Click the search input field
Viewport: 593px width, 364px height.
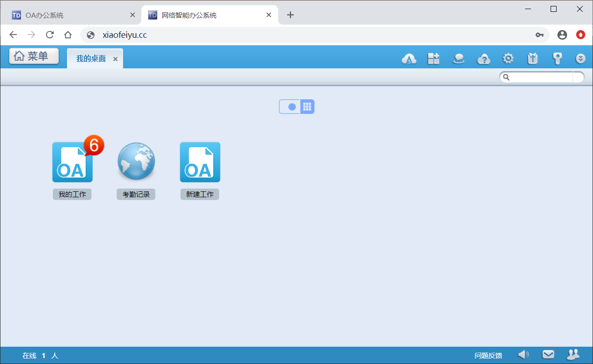(x=541, y=77)
